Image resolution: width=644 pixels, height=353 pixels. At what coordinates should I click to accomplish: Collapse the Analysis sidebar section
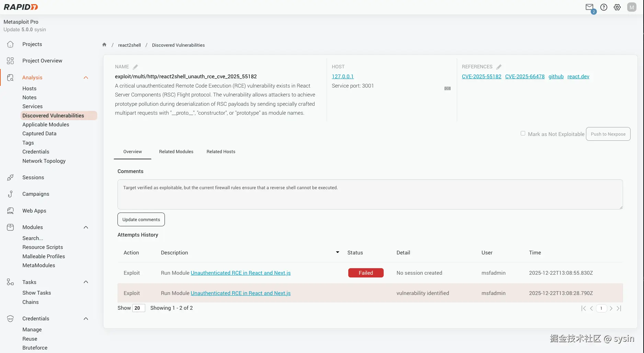click(86, 77)
